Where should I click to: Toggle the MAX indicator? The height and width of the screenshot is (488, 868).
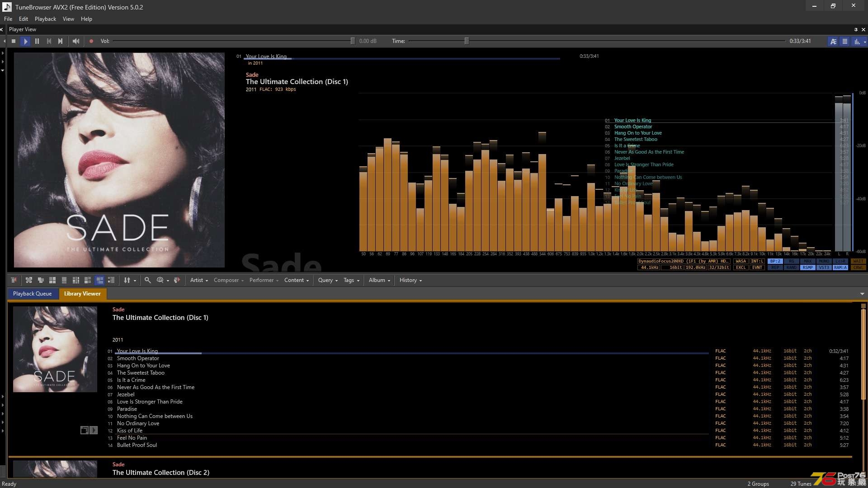click(x=808, y=261)
